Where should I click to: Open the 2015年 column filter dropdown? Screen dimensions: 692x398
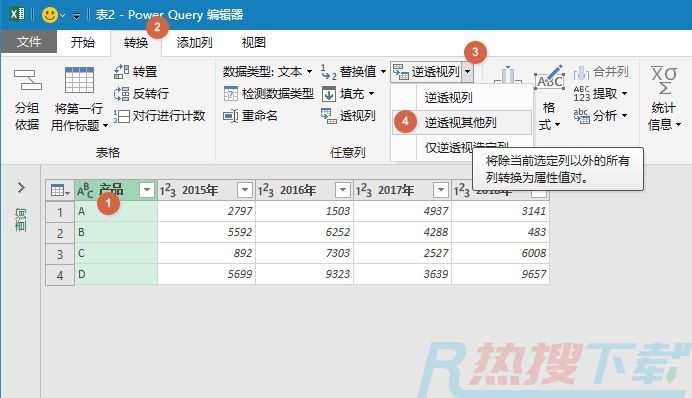[244, 190]
